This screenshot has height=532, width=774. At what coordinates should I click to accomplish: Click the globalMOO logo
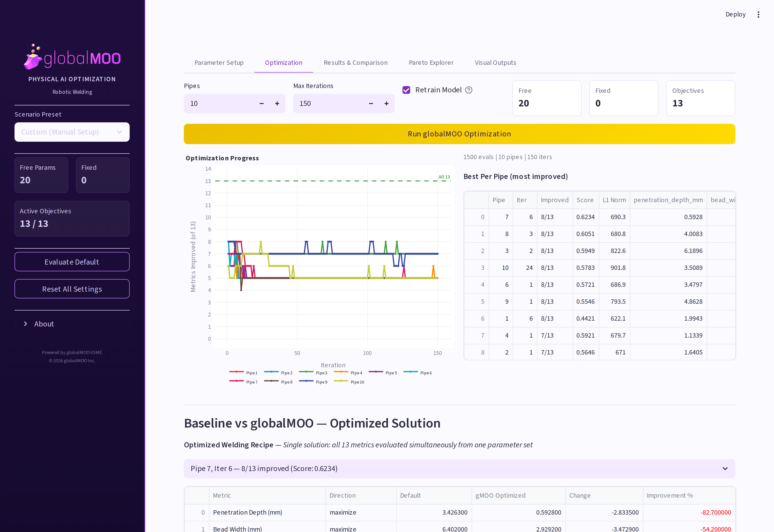(72, 57)
